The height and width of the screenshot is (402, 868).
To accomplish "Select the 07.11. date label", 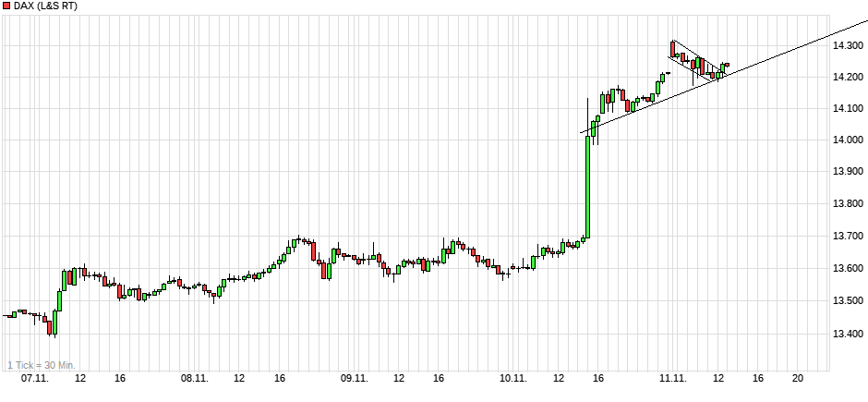I will tap(34, 379).
